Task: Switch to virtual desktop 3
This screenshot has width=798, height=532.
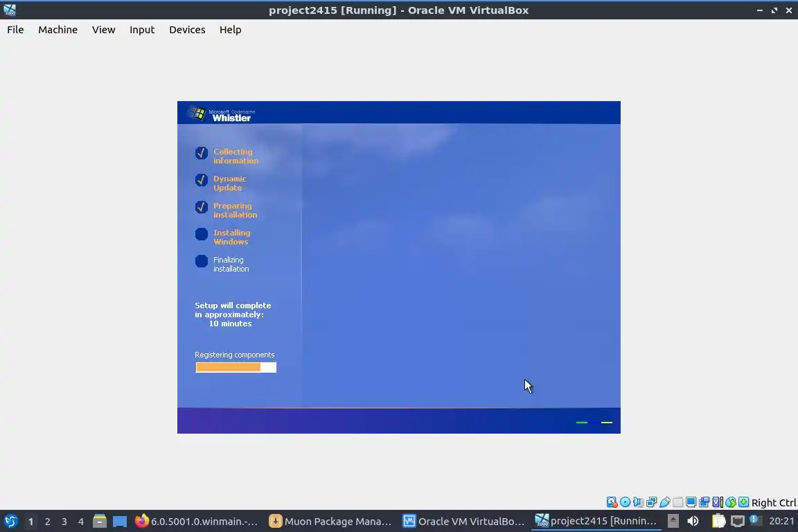Action: pos(64,522)
